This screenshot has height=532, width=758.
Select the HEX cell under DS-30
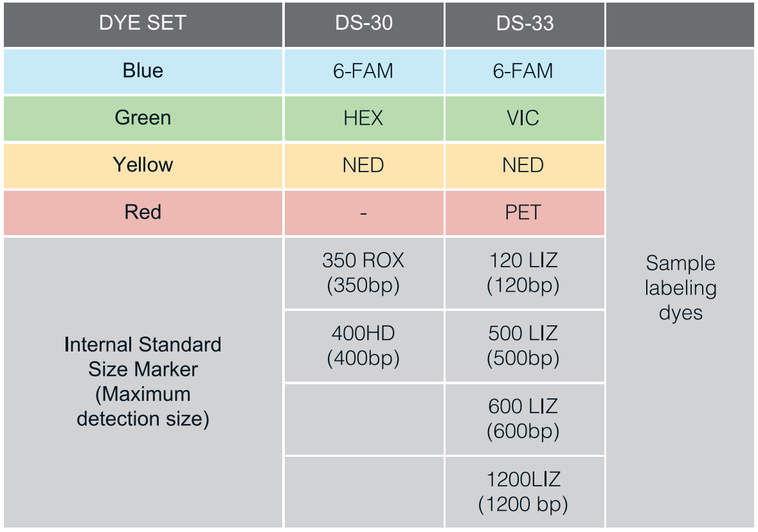(363, 118)
